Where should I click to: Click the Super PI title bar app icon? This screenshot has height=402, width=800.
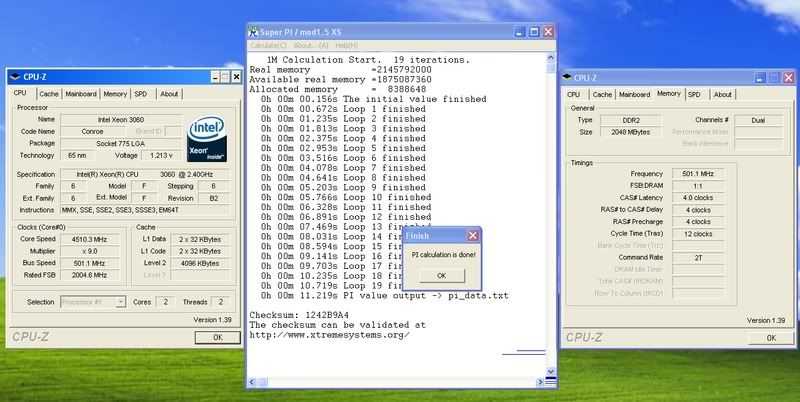click(x=253, y=32)
